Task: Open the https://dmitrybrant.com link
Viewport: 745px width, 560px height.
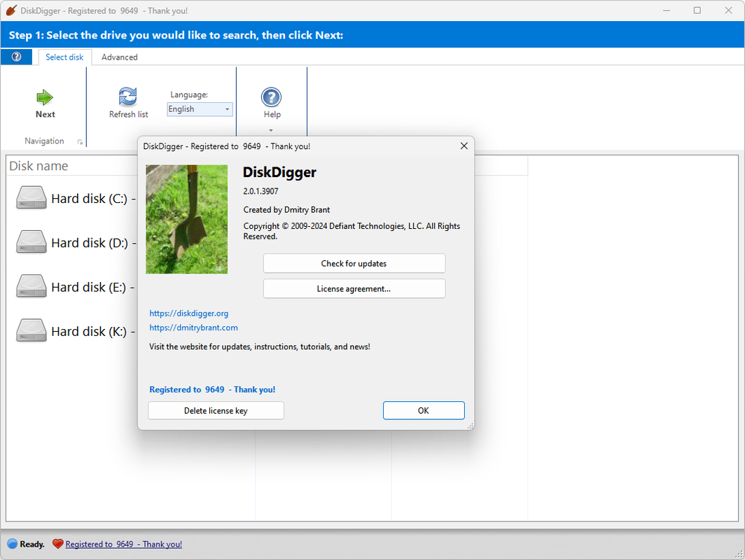Action: coord(193,328)
